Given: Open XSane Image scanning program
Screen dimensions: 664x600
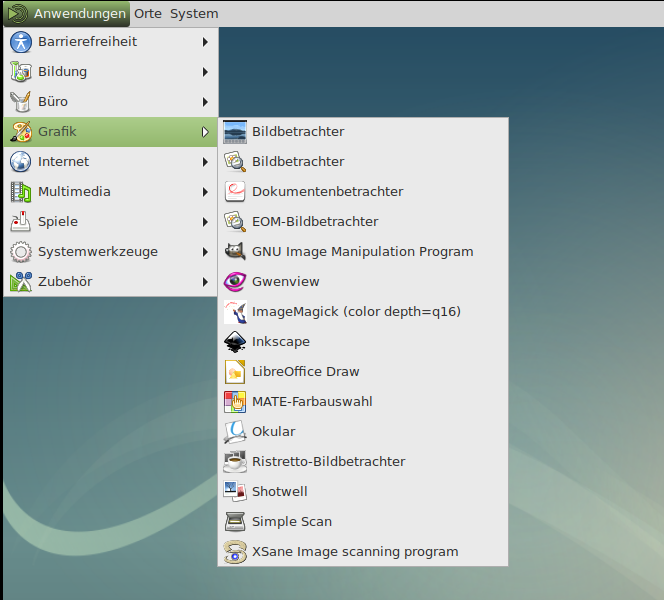Looking at the screenshot, I should coord(355,552).
